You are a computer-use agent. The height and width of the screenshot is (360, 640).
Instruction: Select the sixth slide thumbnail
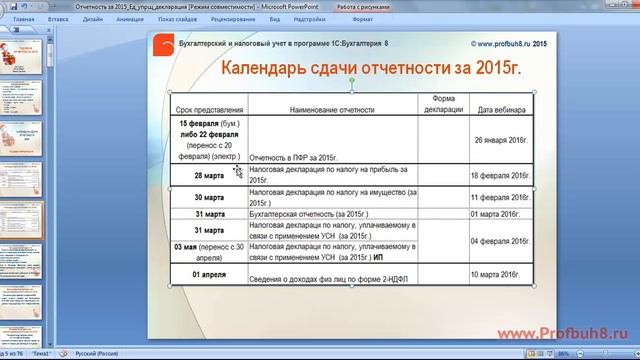[x=21, y=262]
